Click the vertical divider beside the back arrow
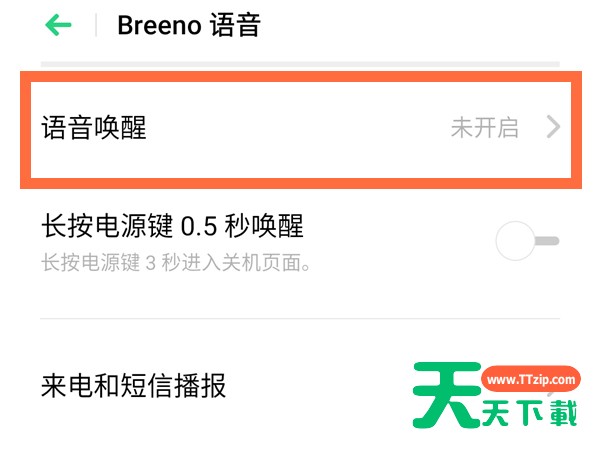Image resolution: width=600 pixels, height=450 pixels. pos(96,25)
